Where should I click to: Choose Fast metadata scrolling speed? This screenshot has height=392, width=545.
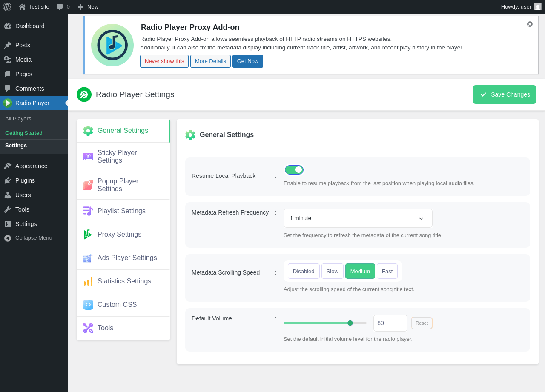[387, 271]
